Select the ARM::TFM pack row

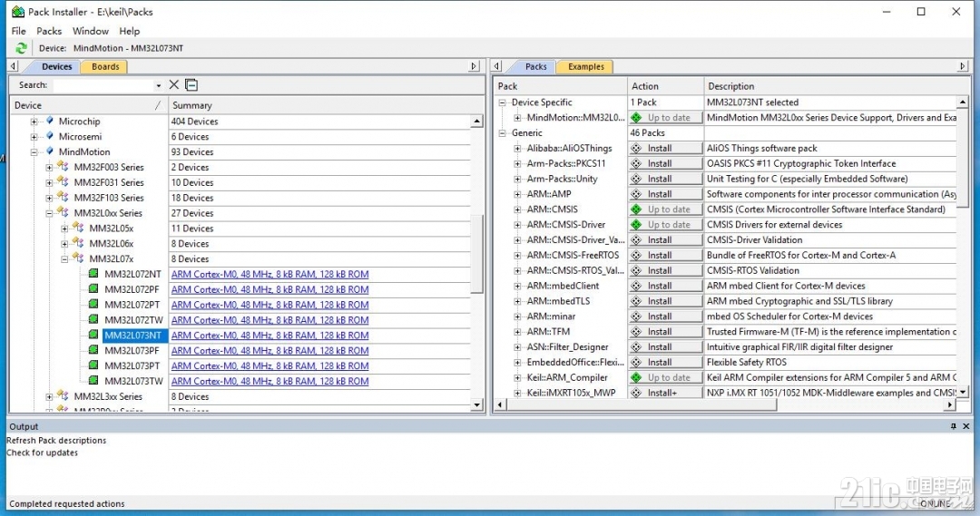coord(548,331)
